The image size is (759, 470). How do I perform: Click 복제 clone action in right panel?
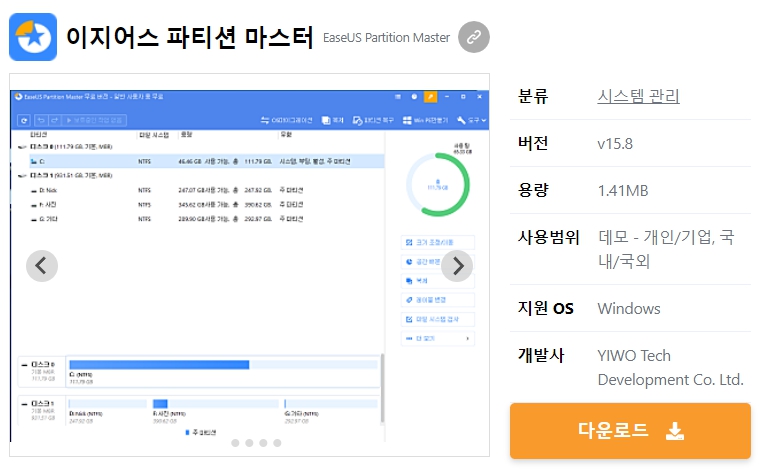(x=438, y=281)
